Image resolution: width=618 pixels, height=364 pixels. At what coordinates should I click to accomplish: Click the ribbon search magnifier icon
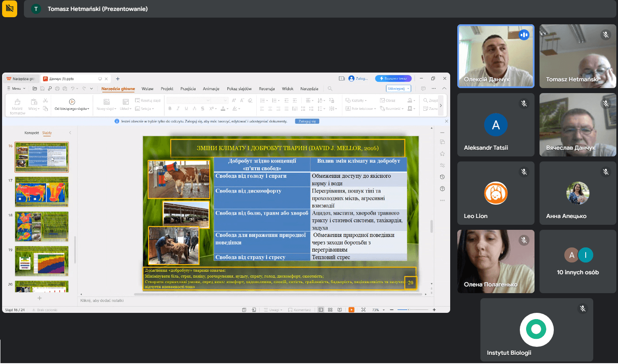click(x=330, y=88)
